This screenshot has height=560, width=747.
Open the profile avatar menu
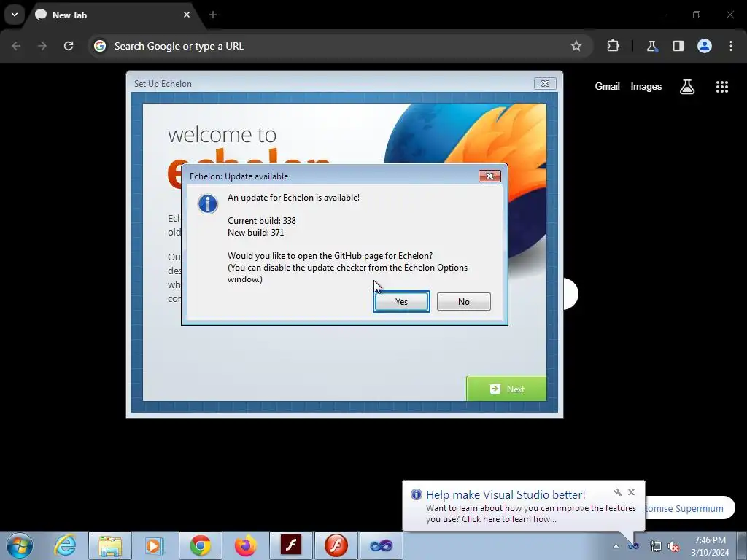click(705, 46)
